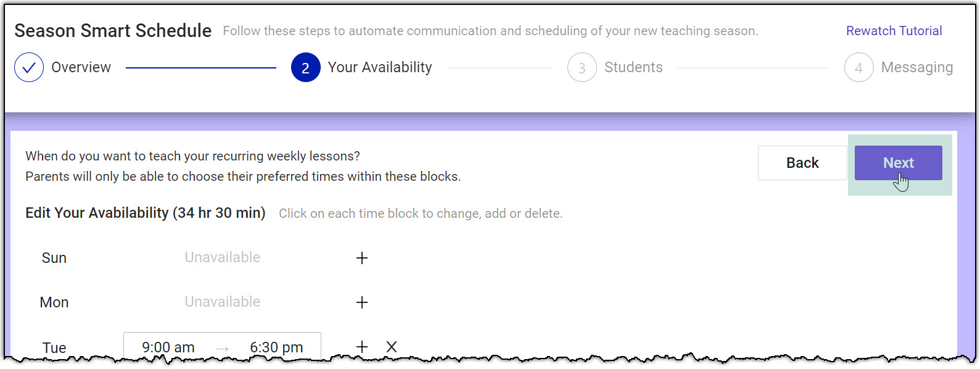Delete the Tuesday time block
The height and width of the screenshot is (369, 980).
coord(392,347)
